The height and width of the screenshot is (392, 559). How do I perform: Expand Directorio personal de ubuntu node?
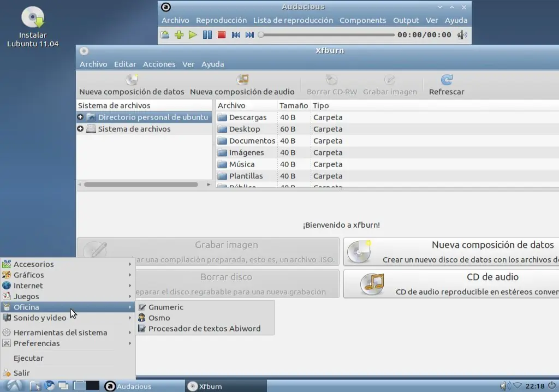click(80, 117)
